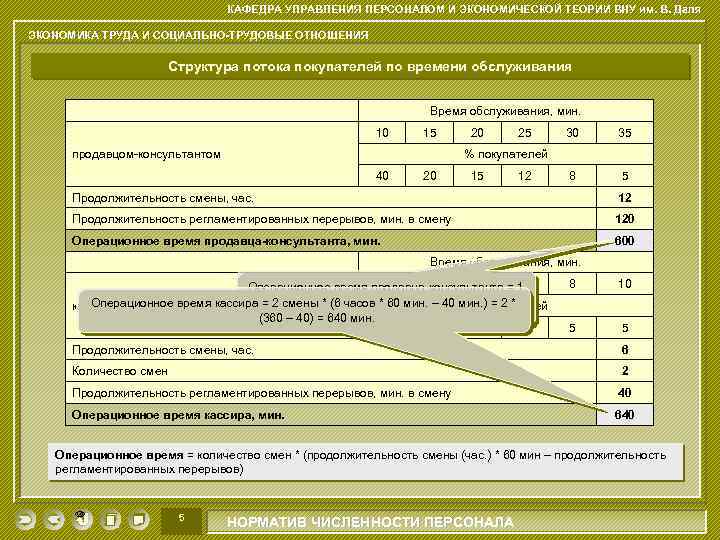The width and height of the screenshot is (720, 540).
Task: Go to next slide with forward arrow icon
Action: tap(25, 521)
